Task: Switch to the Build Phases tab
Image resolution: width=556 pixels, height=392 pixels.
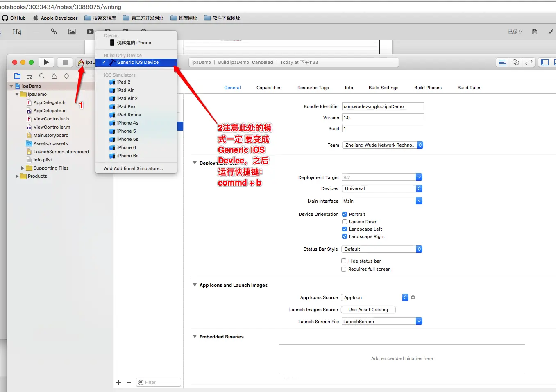Action: click(x=428, y=88)
